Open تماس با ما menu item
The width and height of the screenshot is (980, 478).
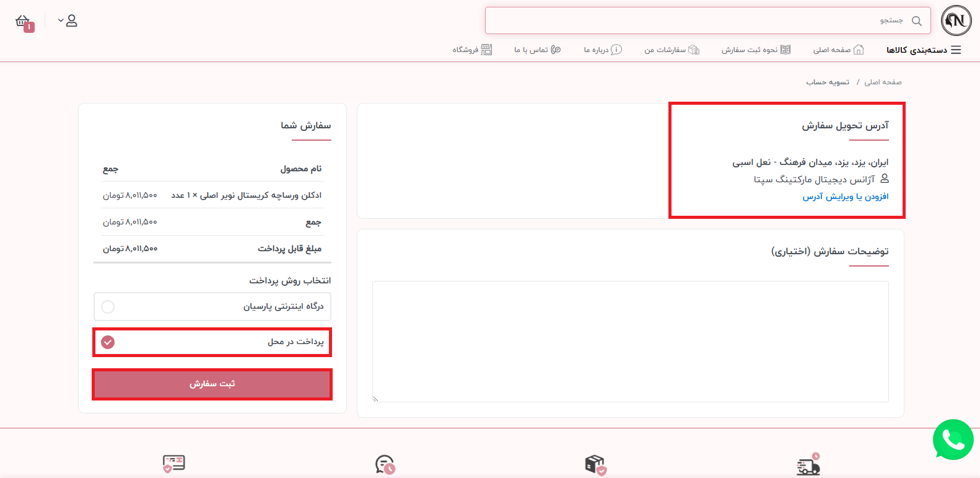[531, 50]
